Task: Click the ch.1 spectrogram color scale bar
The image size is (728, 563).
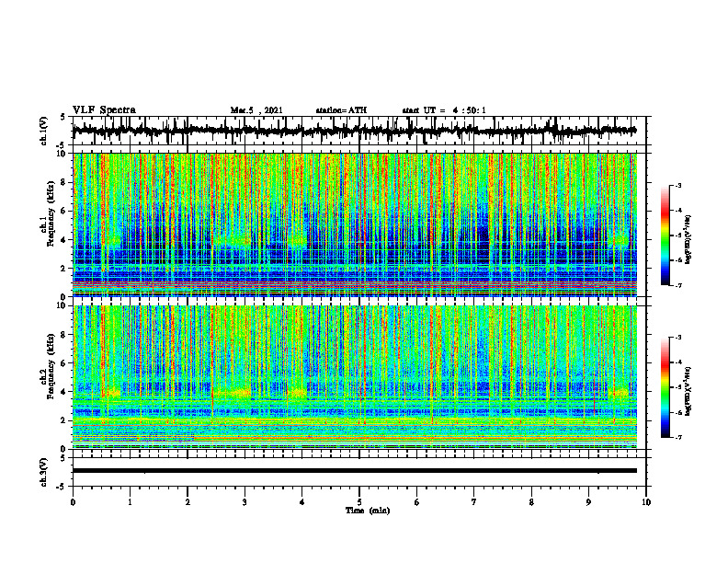Action: coord(665,235)
